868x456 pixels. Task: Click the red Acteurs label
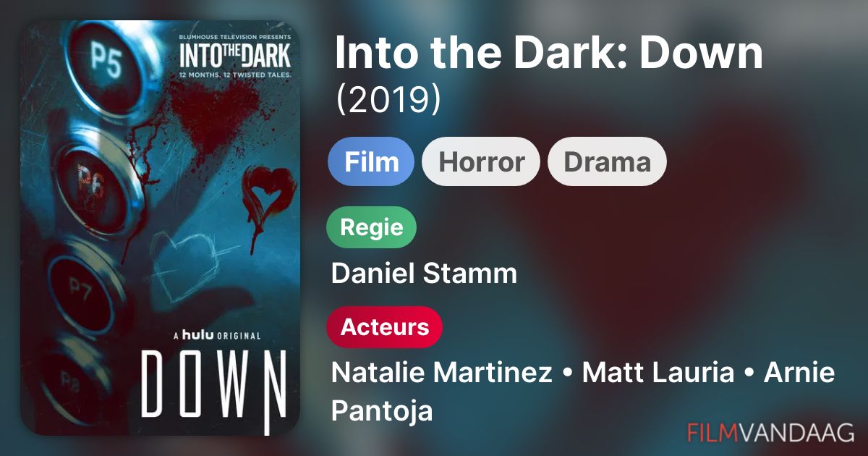385,327
